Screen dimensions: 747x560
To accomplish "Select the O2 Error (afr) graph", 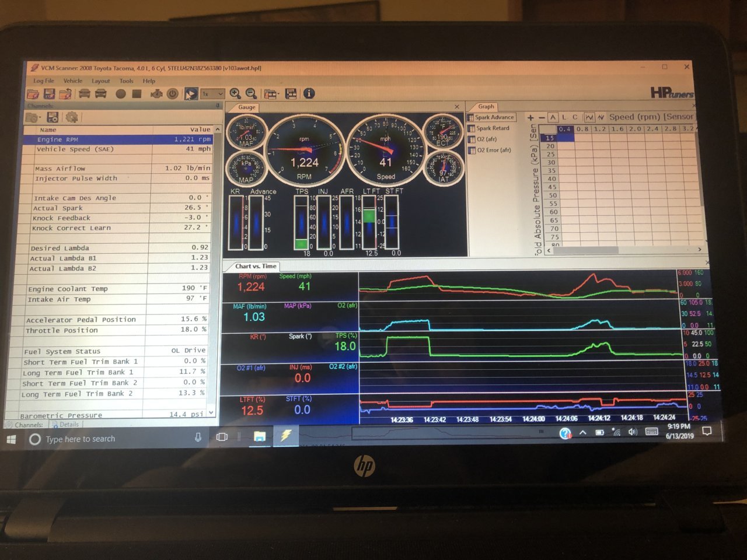I will tap(490, 150).
